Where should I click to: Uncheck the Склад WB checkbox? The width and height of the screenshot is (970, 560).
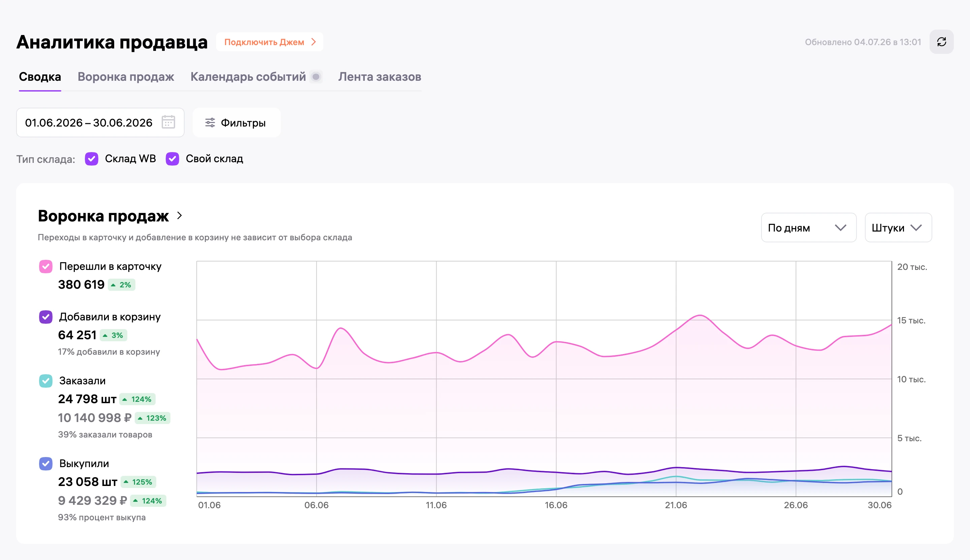coord(92,159)
